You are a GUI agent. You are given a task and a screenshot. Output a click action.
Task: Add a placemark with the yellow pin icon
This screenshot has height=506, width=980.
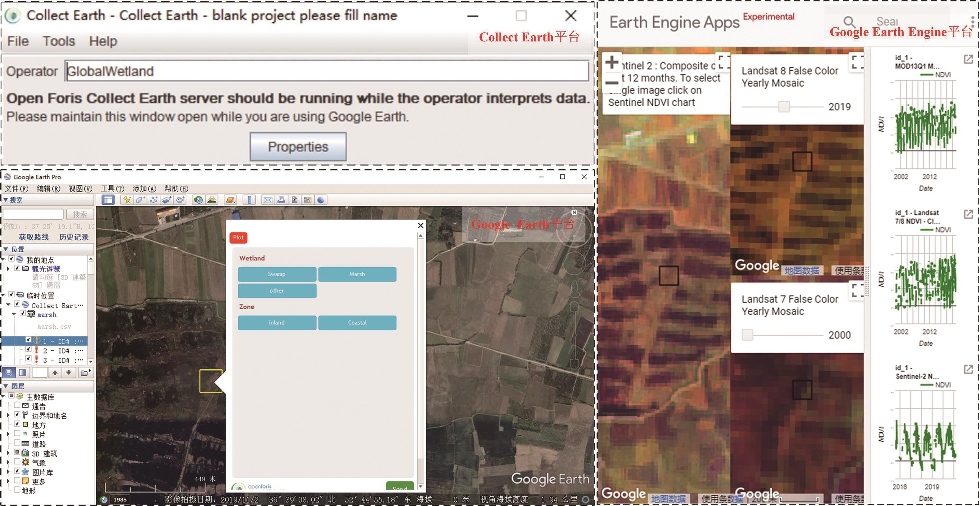[x=127, y=200]
